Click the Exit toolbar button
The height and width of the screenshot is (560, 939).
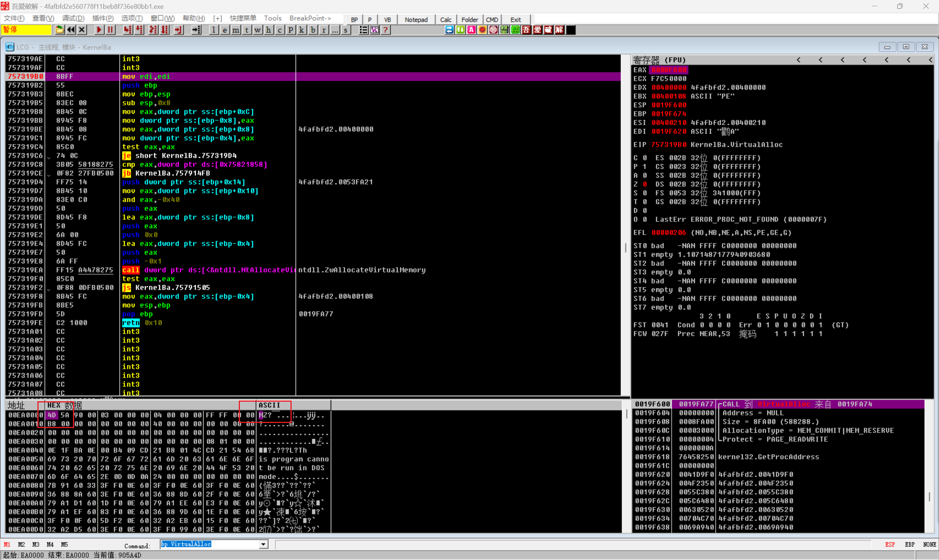pos(515,20)
